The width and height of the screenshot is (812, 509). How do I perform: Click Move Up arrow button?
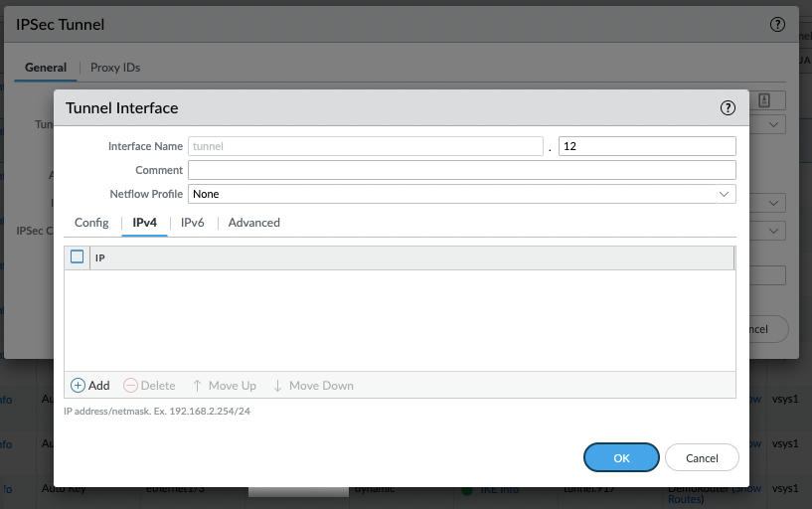[225, 386]
